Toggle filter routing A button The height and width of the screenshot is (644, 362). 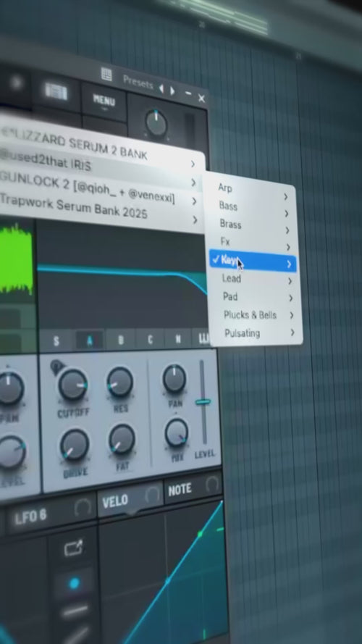coord(90,340)
